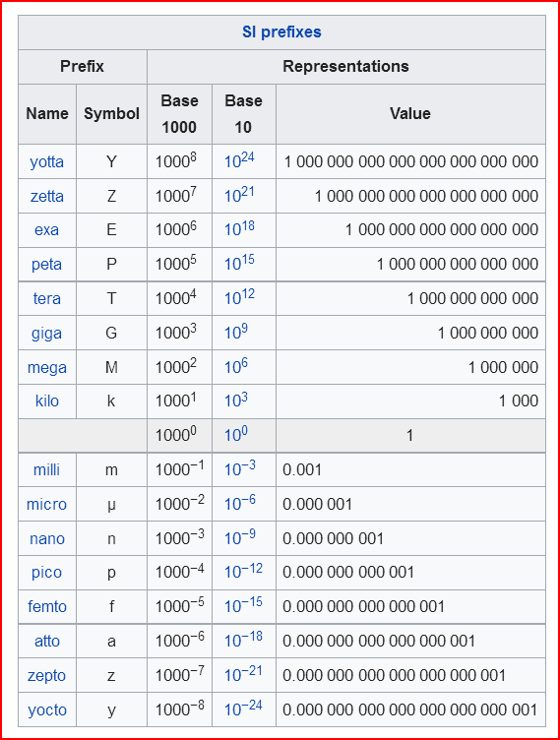Viewport: 560px width, 740px height.
Task: Open the giga link
Action: point(46,334)
